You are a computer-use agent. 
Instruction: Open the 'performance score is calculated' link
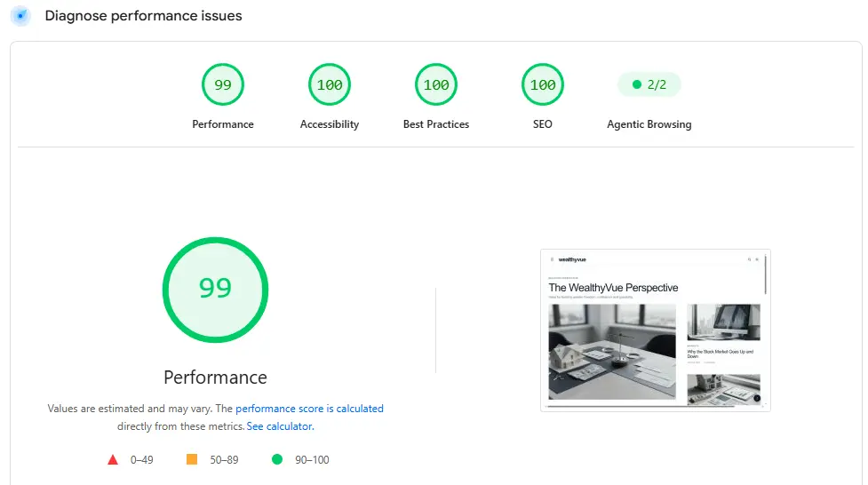point(309,409)
